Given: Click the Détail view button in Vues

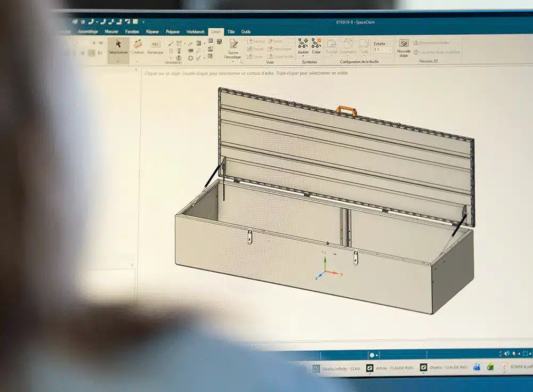Looking at the screenshot, I should point(276,41).
